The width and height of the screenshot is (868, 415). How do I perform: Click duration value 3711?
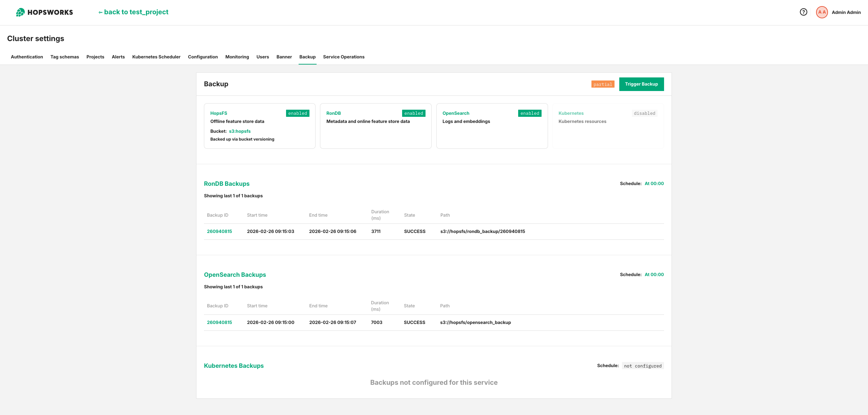coord(376,231)
